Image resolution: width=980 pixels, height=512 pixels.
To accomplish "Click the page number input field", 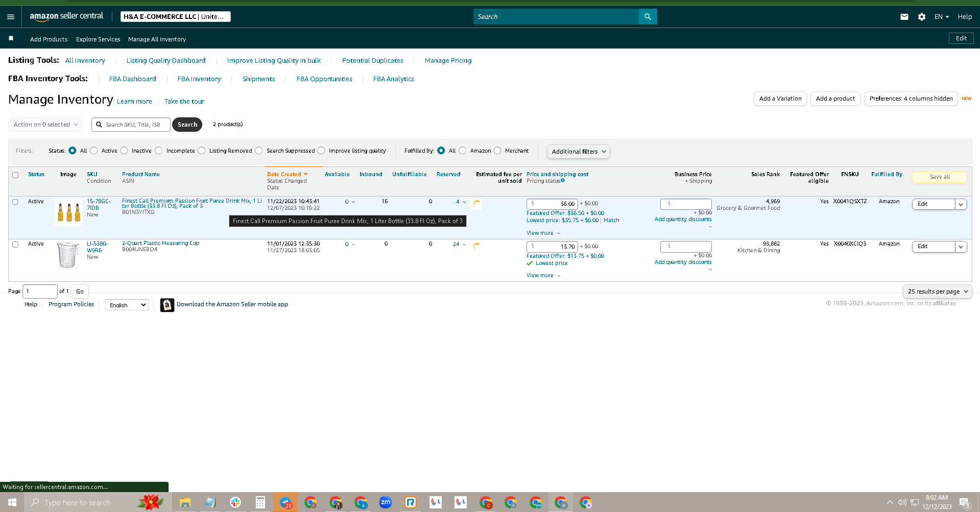I will click(x=40, y=291).
